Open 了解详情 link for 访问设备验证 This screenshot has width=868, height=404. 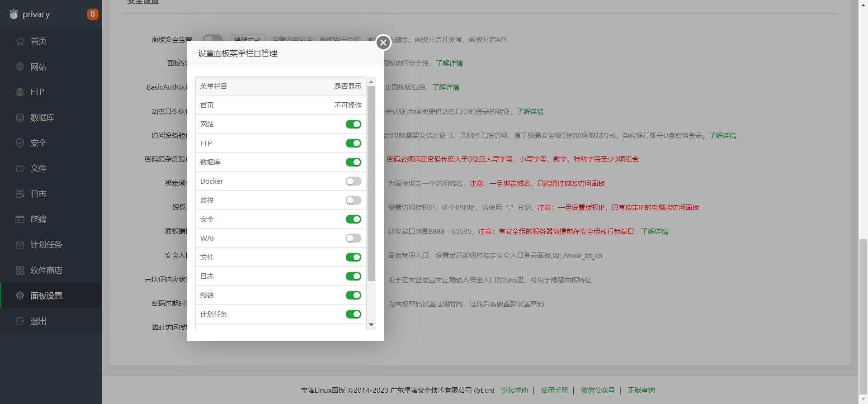coord(722,136)
